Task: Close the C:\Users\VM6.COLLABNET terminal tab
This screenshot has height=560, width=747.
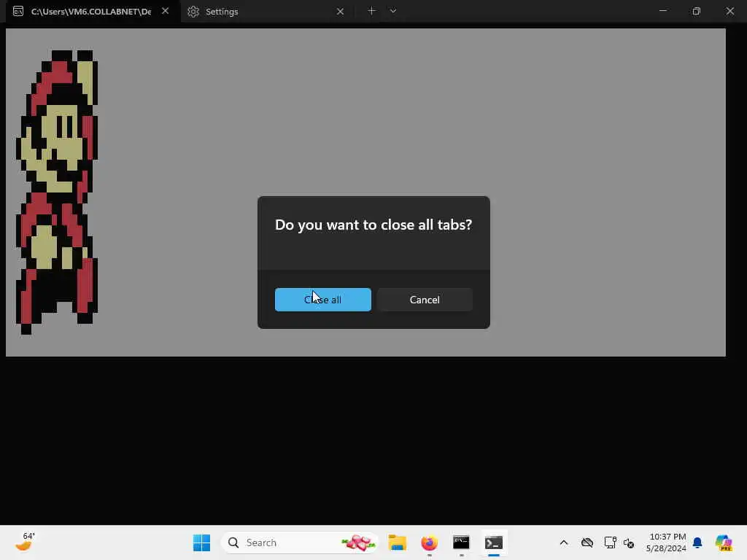Action: click(166, 11)
